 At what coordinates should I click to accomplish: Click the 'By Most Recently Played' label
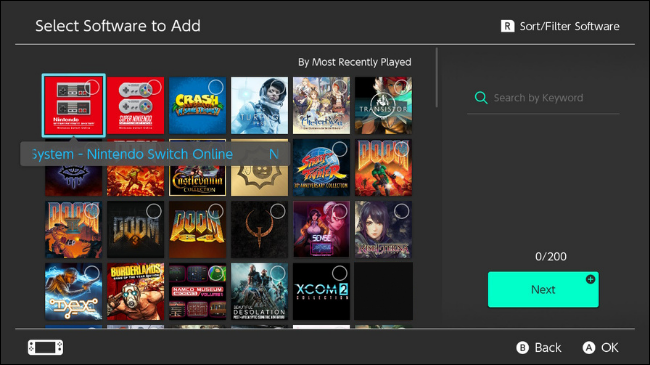(354, 62)
